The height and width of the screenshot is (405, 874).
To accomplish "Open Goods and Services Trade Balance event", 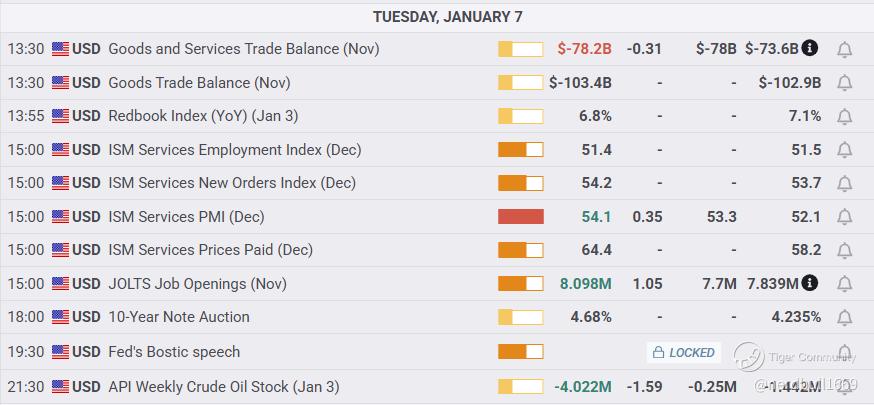I will pos(243,48).
